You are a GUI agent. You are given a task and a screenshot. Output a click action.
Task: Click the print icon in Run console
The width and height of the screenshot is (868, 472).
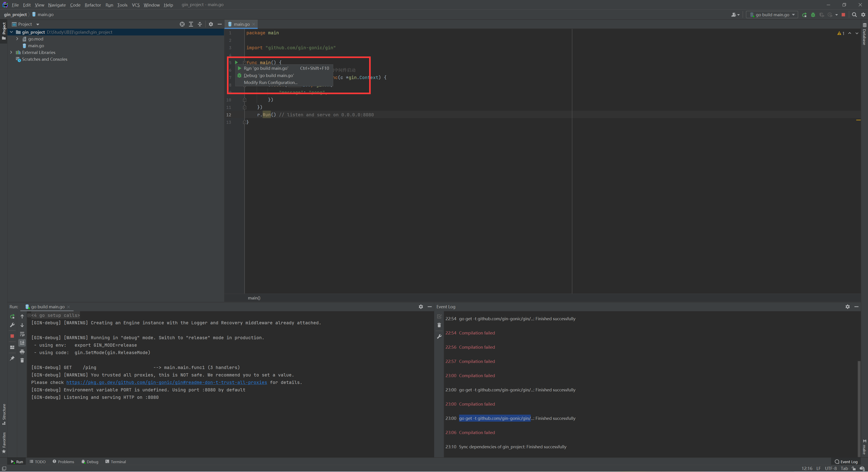[x=22, y=352]
